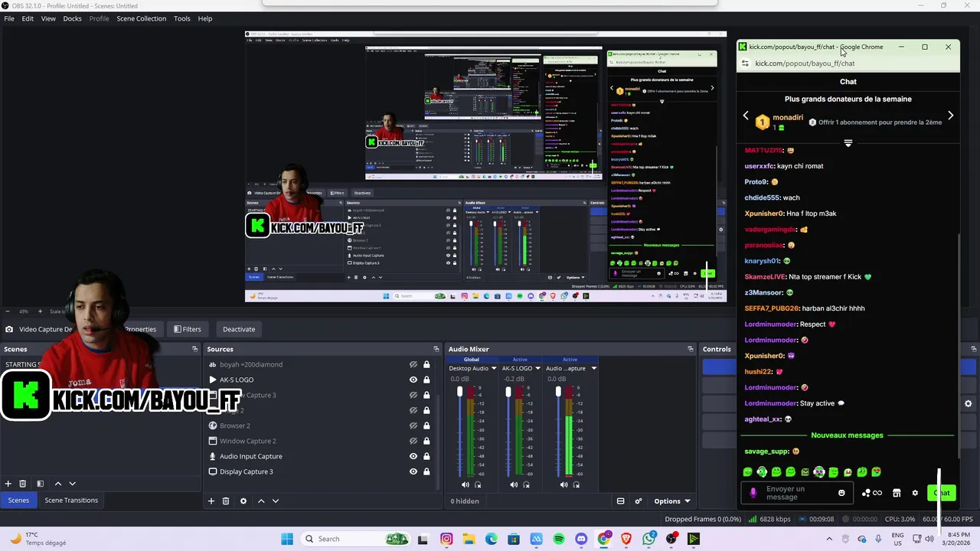
Task: Remove selected source with trash icon
Action: [x=226, y=501]
